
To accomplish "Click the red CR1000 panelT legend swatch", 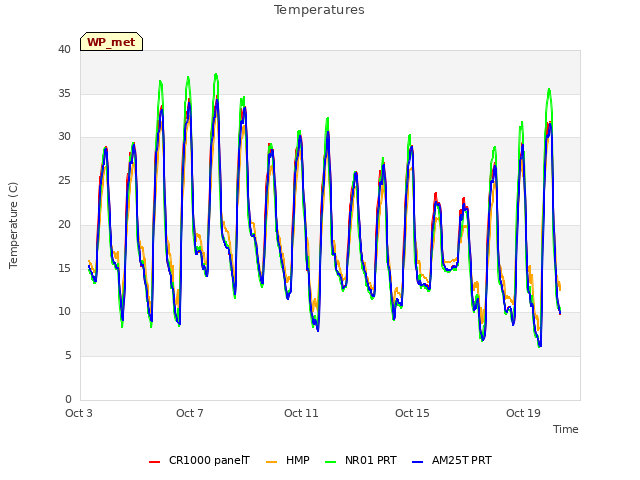I will pyautogui.click(x=154, y=462).
